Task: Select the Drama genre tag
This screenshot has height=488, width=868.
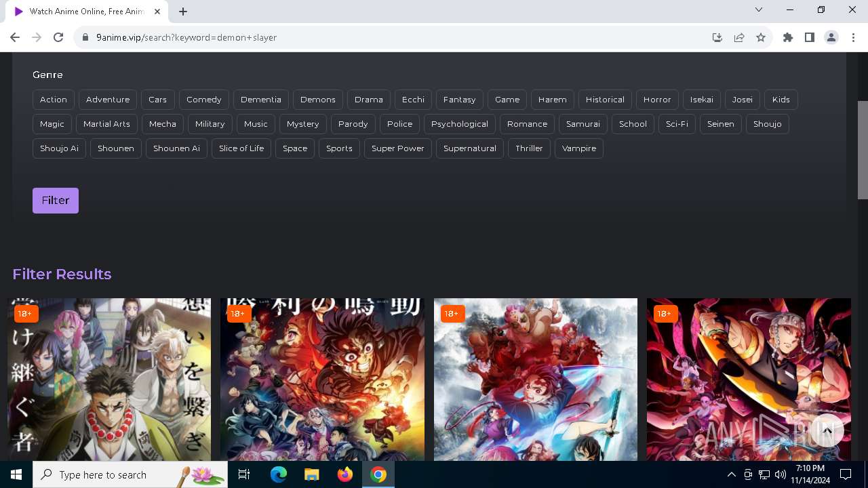Action: (369, 100)
